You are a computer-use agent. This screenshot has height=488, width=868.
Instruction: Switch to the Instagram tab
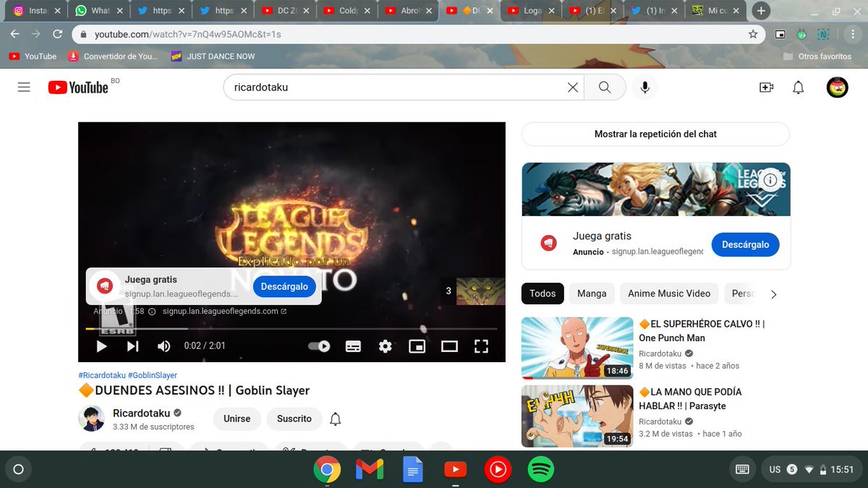(x=38, y=11)
